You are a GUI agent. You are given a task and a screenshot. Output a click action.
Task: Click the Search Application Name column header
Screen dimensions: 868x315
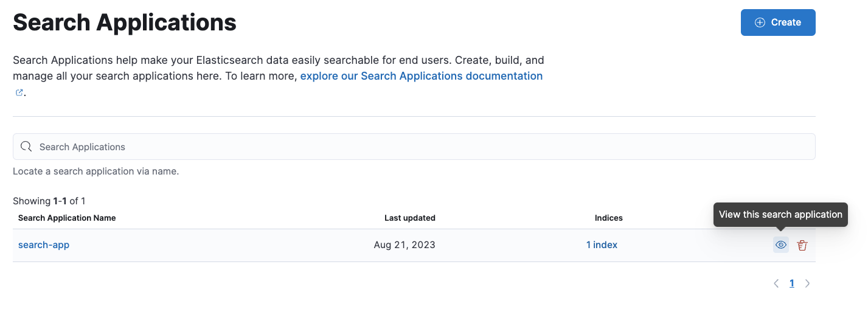67,218
